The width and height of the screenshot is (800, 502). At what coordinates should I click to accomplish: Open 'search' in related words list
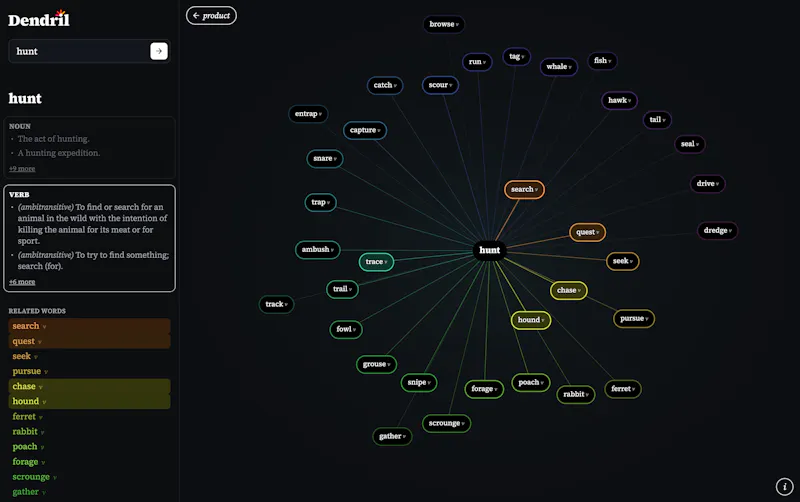tap(89, 326)
